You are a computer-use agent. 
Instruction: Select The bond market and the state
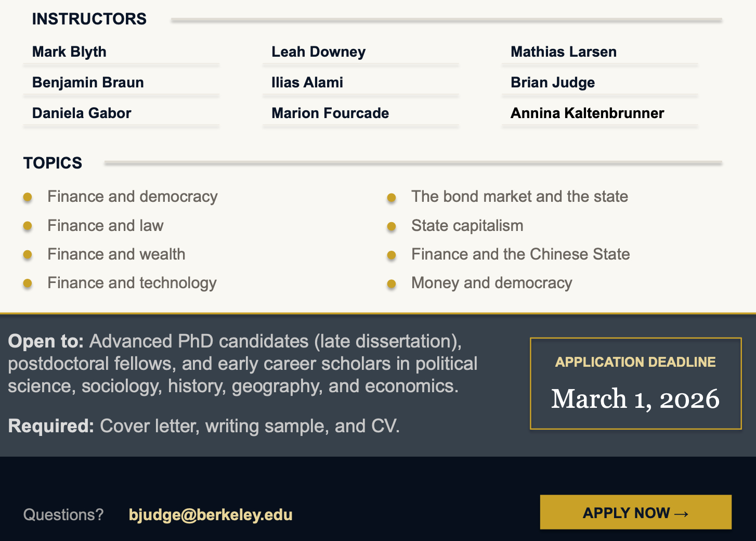click(x=519, y=197)
